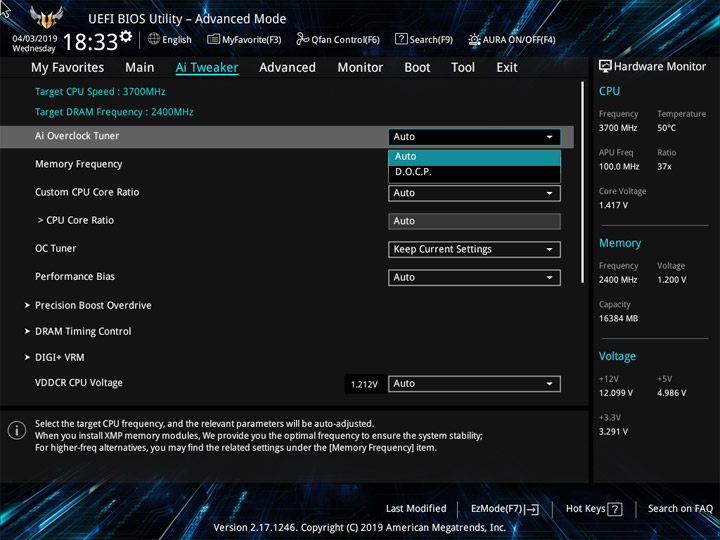This screenshot has width=720, height=540.
Task: Click the CPU Core Ratio Auto field
Action: coord(474,221)
